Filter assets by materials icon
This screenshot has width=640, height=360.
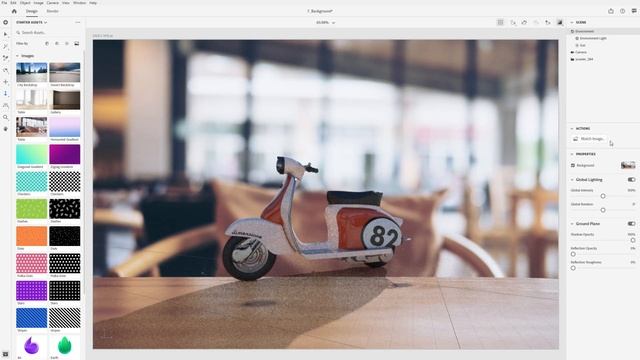point(57,43)
